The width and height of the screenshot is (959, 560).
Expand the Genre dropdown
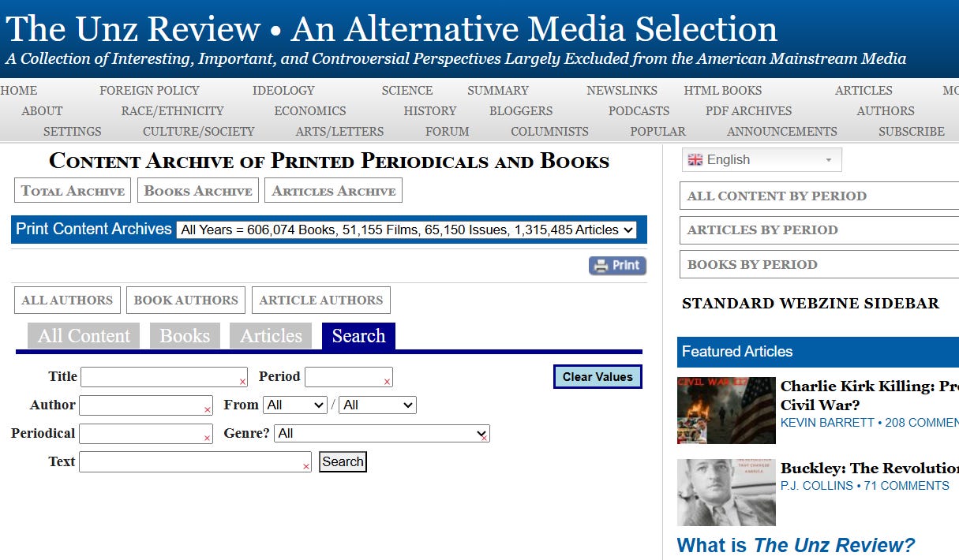[382, 433]
